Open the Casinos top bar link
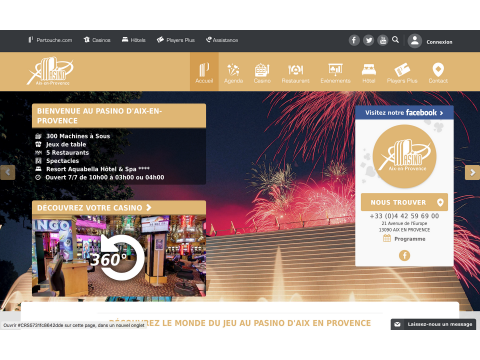Image resolution: width=480 pixels, height=360 pixels. pos(97,40)
